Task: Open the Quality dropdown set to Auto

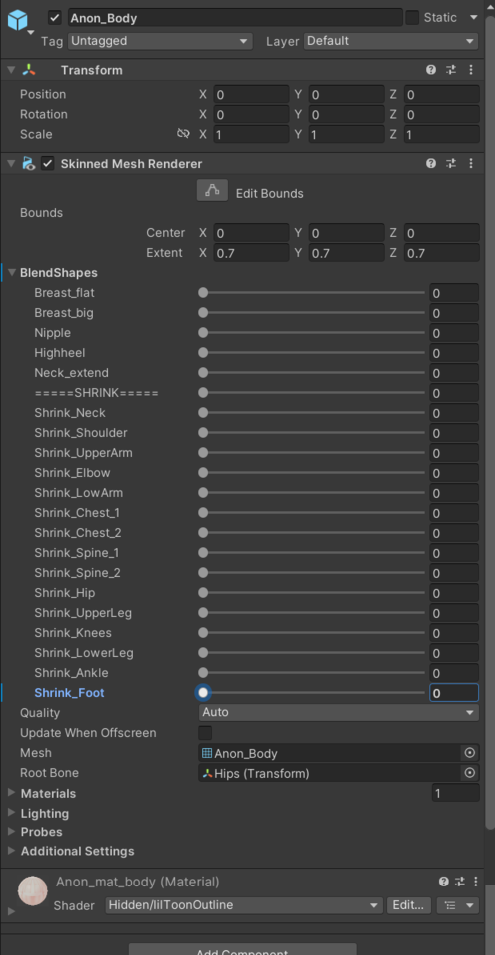Action: point(339,713)
